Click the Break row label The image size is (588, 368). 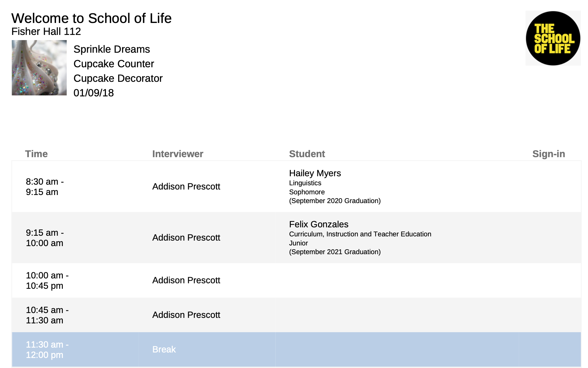pos(164,350)
